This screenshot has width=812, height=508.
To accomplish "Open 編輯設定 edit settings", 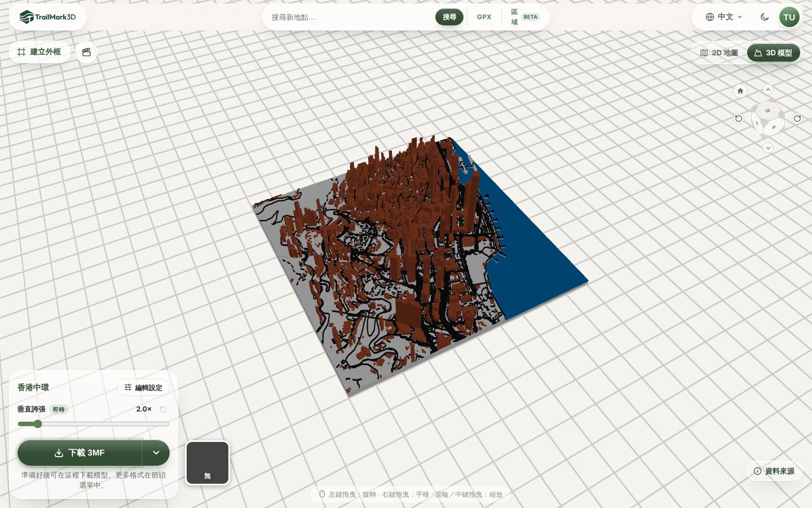I will (x=143, y=387).
